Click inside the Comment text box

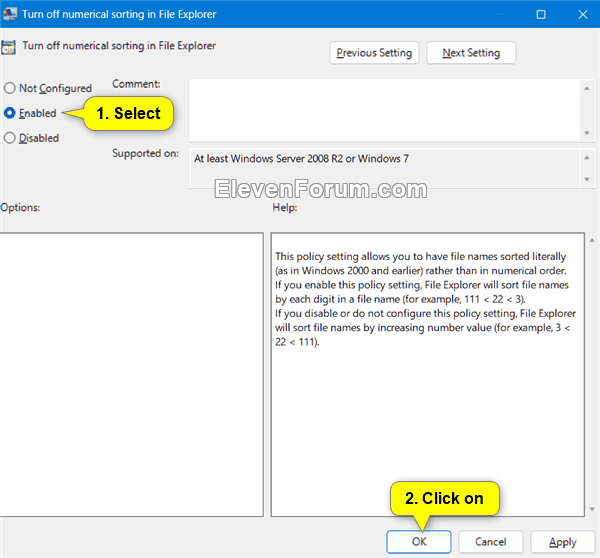[x=385, y=110]
